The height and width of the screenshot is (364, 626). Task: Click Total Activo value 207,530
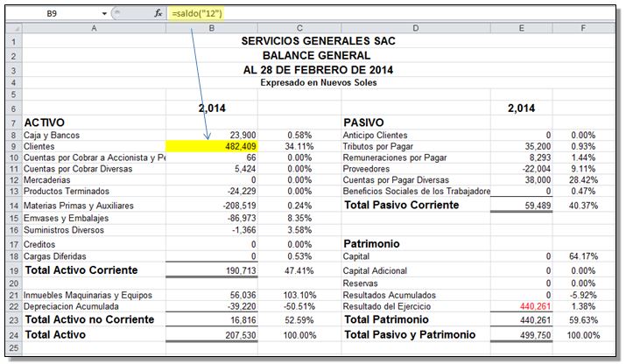coord(241,335)
